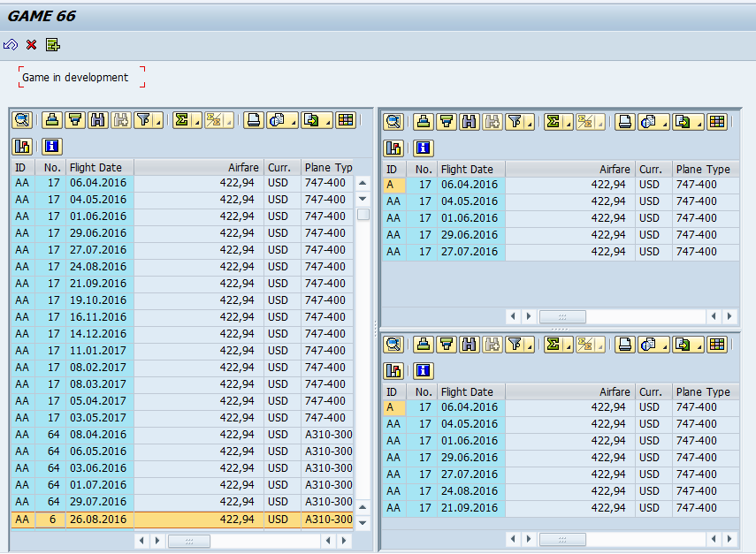Click the green icon beside the red X

pyautogui.click(x=52, y=45)
